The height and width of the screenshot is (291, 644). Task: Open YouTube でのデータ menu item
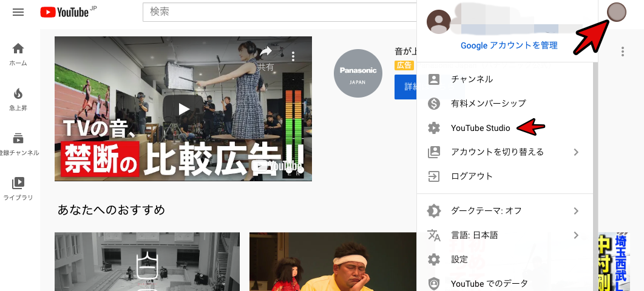(505, 284)
